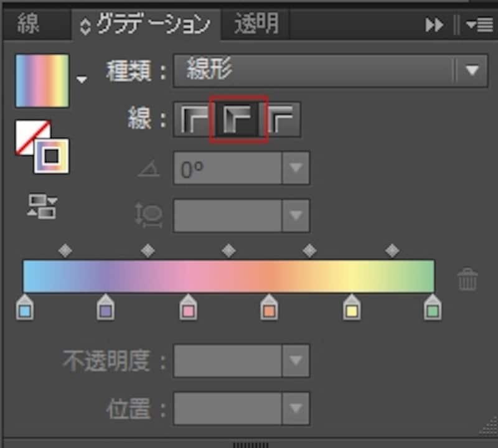
Task: Open the 位置 dropdown arrow
Action: click(296, 408)
